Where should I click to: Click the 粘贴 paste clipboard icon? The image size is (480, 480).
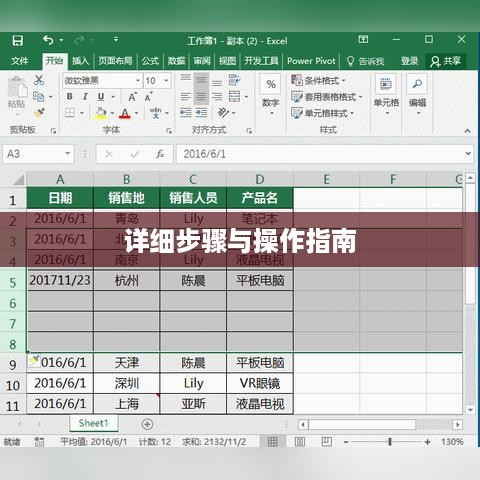17,88
